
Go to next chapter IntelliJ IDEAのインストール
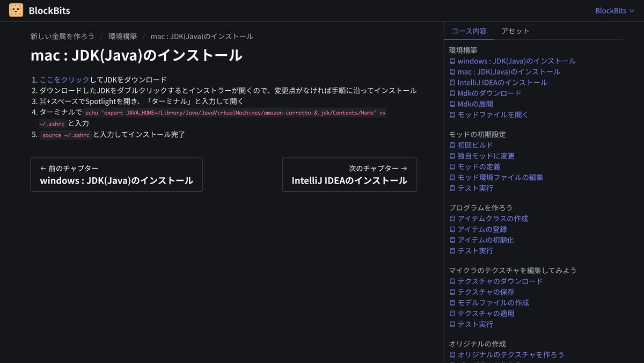click(x=349, y=174)
